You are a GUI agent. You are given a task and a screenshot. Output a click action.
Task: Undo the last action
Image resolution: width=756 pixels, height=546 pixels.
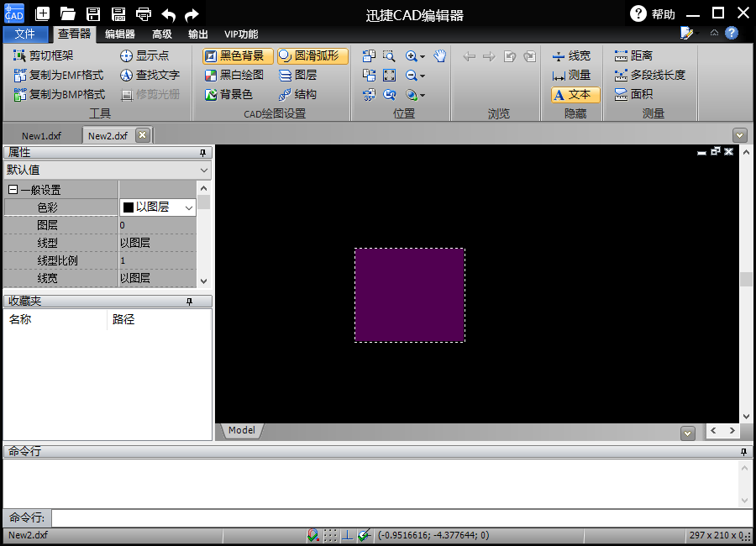pyautogui.click(x=168, y=14)
